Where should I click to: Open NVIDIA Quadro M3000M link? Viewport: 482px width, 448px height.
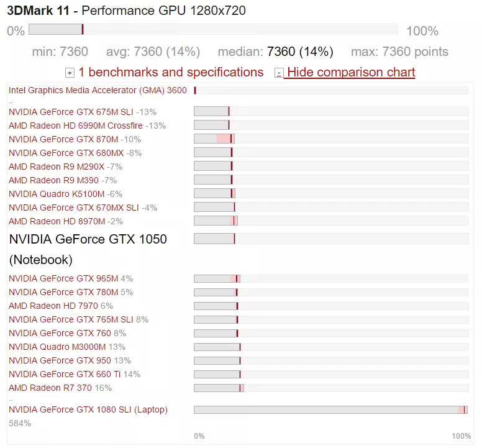(57, 347)
